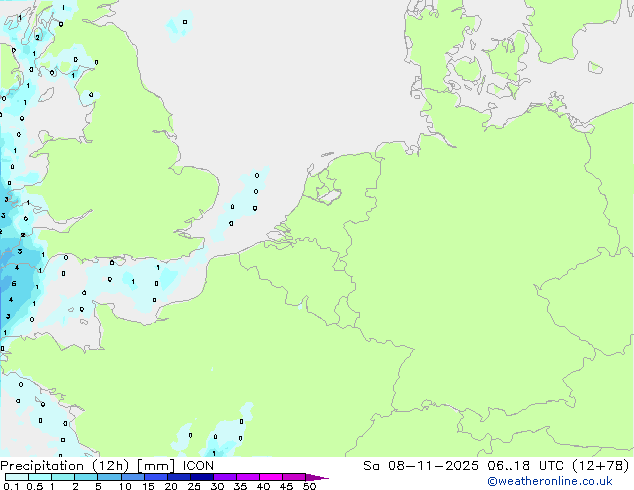The height and width of the screenshot is (490, 634).
Task: Click the '15' legend scale label
Action: 148,486
